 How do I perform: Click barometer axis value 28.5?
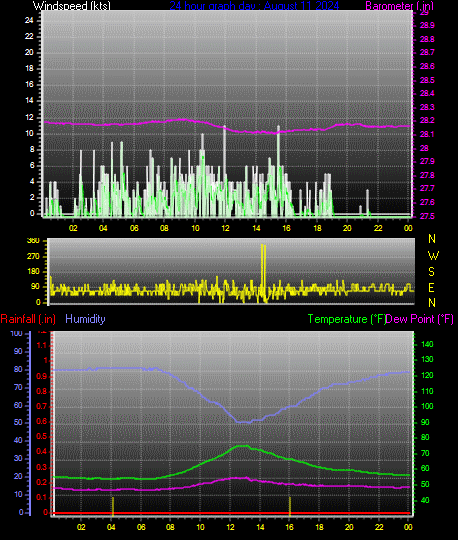point(427,80)
